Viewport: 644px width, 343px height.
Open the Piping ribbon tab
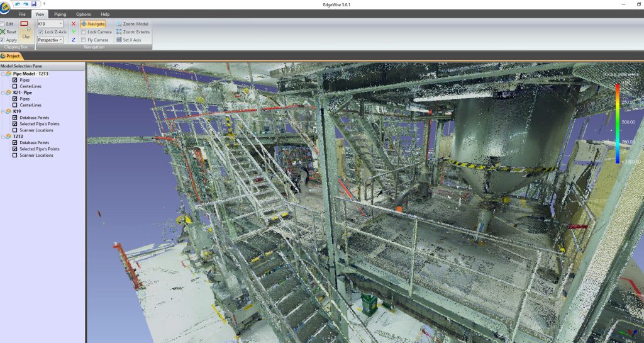(x=60, y=14)
